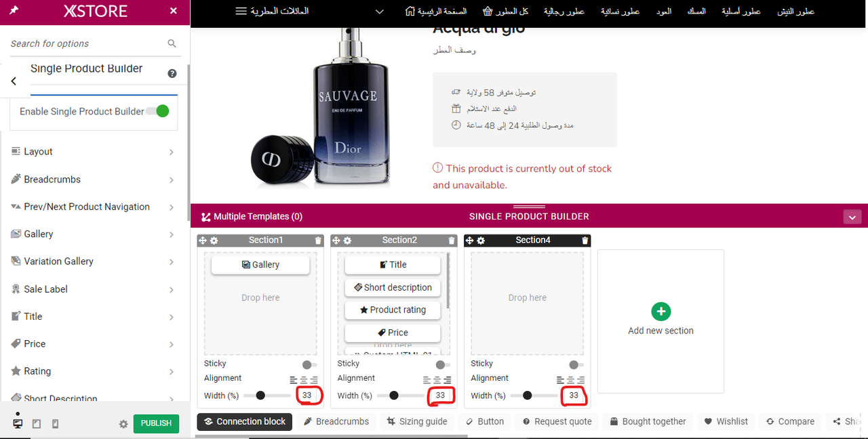The height and width of the screenshot is (439, 868).
Task: Select the Connection block tab
Action: tap(245, 421)
